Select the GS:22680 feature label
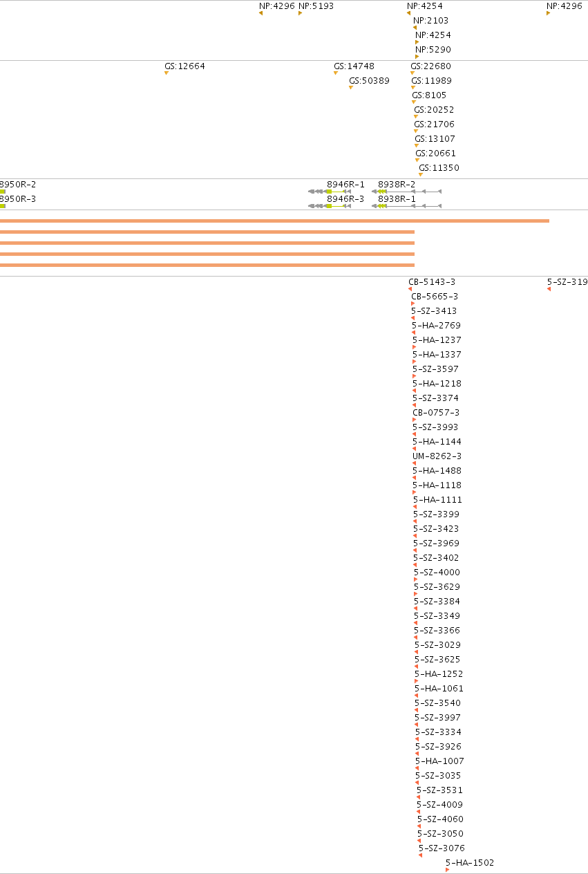Screen dimensions: 588x874 (430, 67)
